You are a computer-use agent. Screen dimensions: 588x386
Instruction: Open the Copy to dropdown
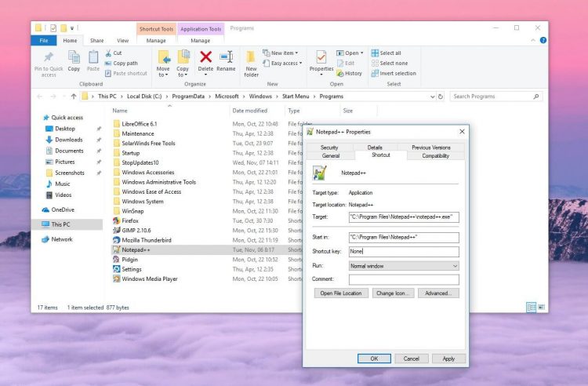click(x=183, y=64)
